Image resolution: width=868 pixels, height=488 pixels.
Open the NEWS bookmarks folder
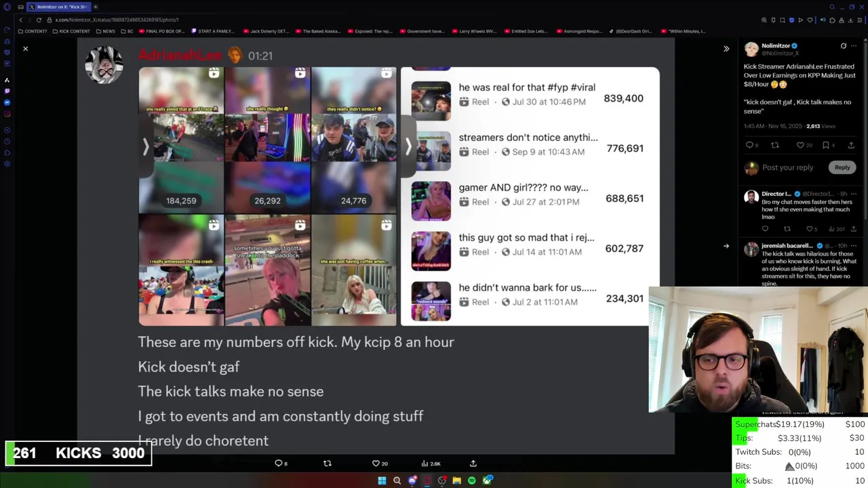point(105,31)
